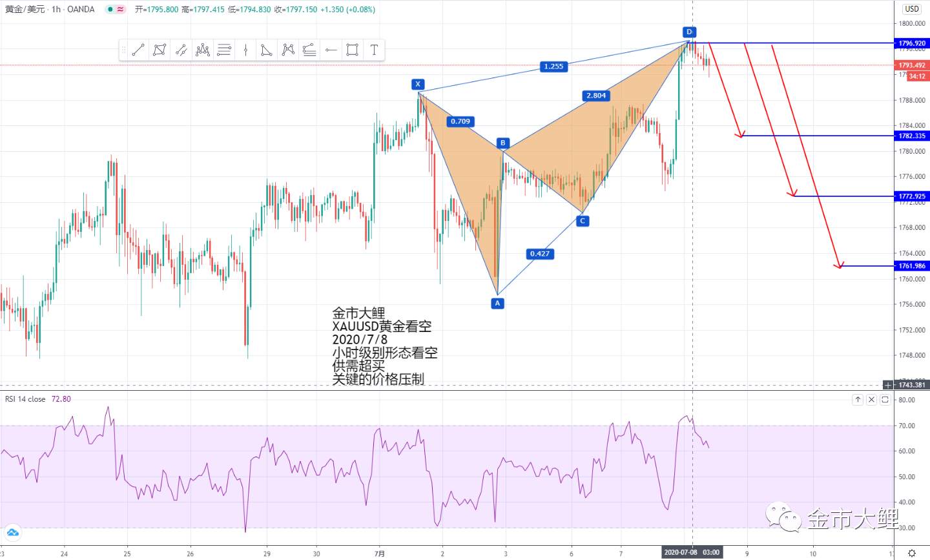
Task: Select the Rectangle drawing tool
Action: point(352,50)
